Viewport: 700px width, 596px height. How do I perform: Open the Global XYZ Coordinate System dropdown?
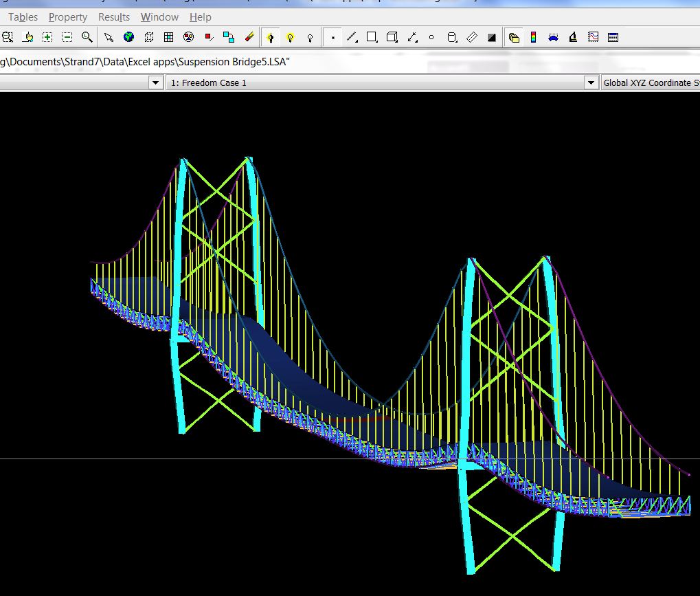click(649, 83)
